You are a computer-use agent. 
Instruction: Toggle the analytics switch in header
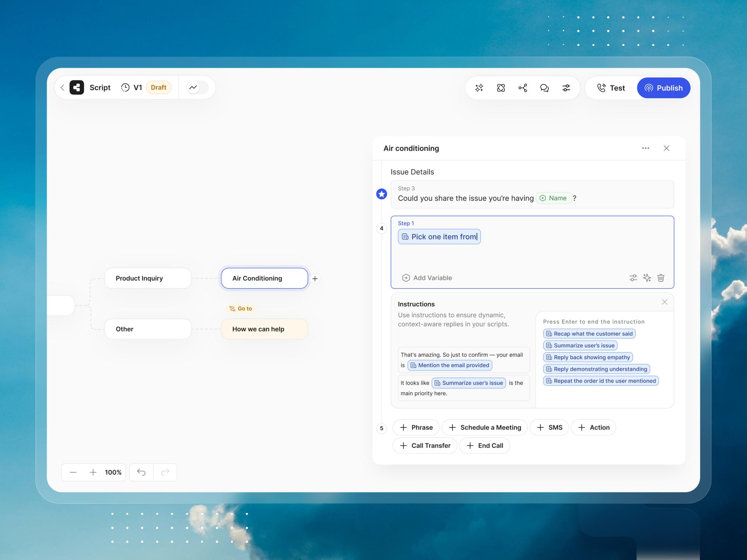(197, 87)
